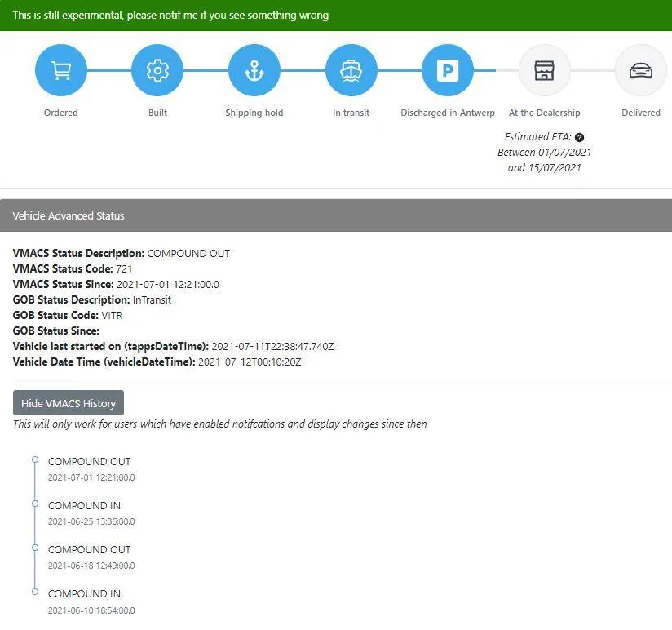Select the 'Discharged in Antwerp' label
This screenshot has height=630, width=672.
click(448, 113)
